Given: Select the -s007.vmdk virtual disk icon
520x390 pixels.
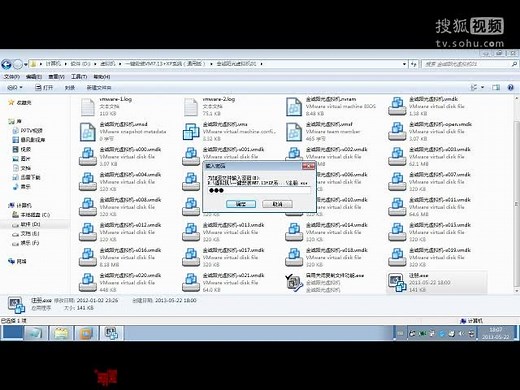Looking at the screenshot, I should 397,182.
